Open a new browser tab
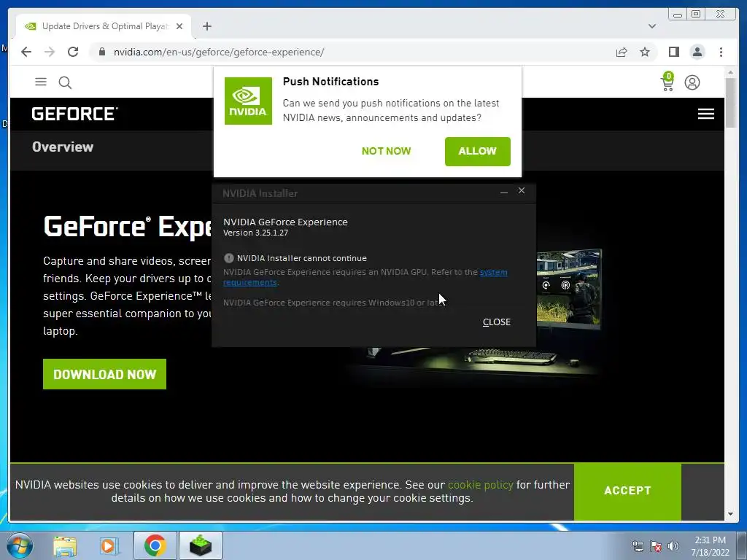The height and width of the screenshot is (560, 747). 206,26
